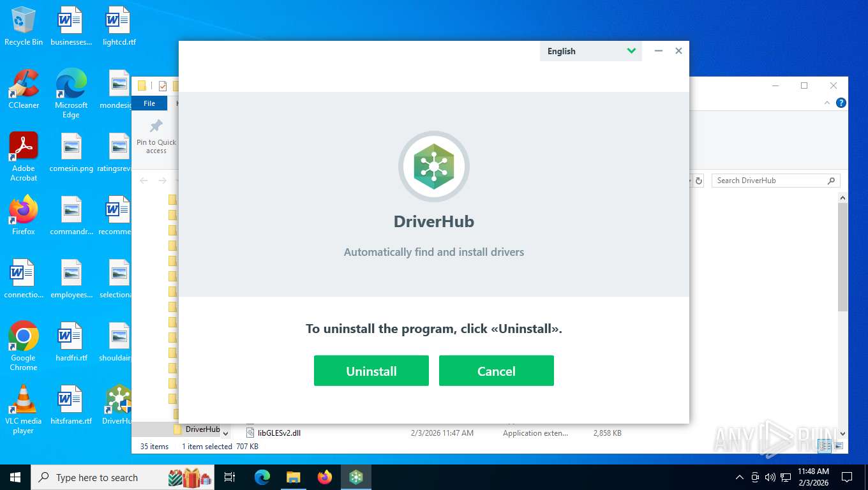
Task: Open the notification center
Action: (847, 477)
